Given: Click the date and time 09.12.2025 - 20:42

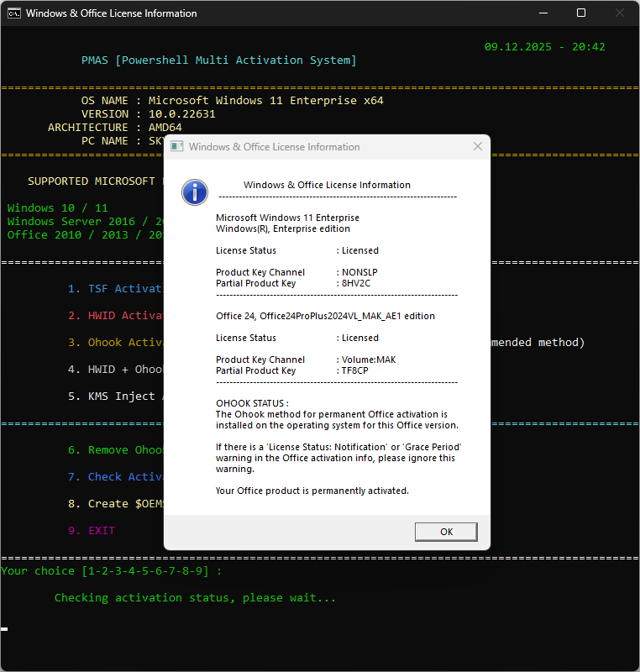Looking at the screenshot, I should pos(544,47).
